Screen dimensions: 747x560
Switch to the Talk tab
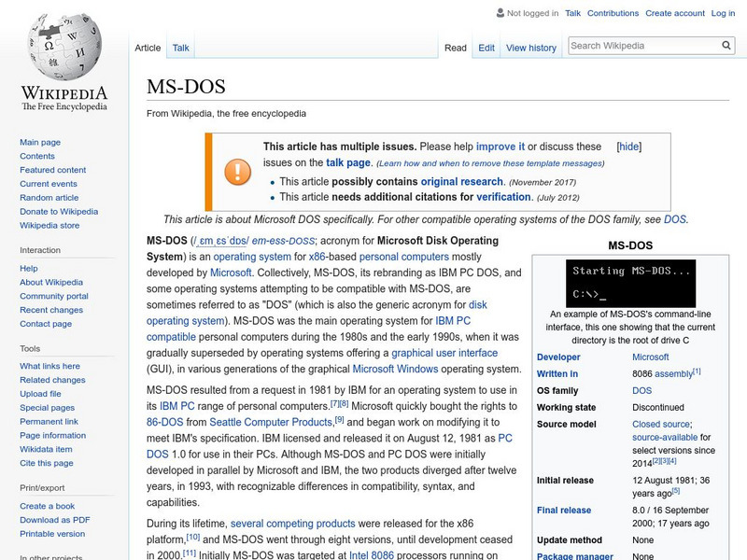180,48
